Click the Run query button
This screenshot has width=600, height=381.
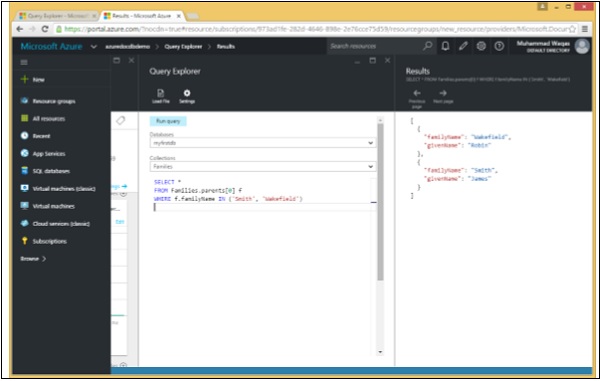click(x=168, y=121)
